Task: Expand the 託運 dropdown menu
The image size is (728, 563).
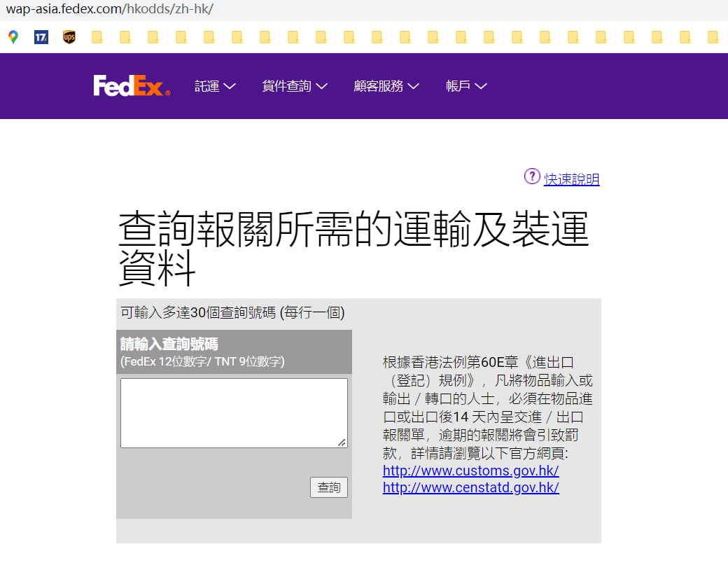Action: (216, 86)
